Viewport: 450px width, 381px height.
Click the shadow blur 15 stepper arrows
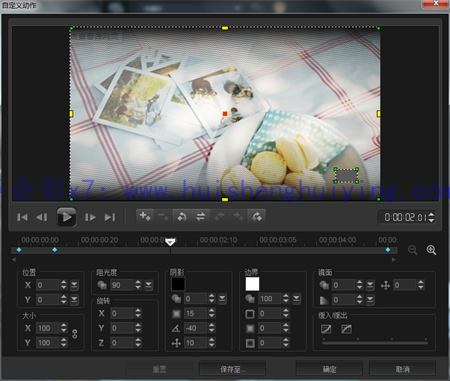click(x=212, y=313)
